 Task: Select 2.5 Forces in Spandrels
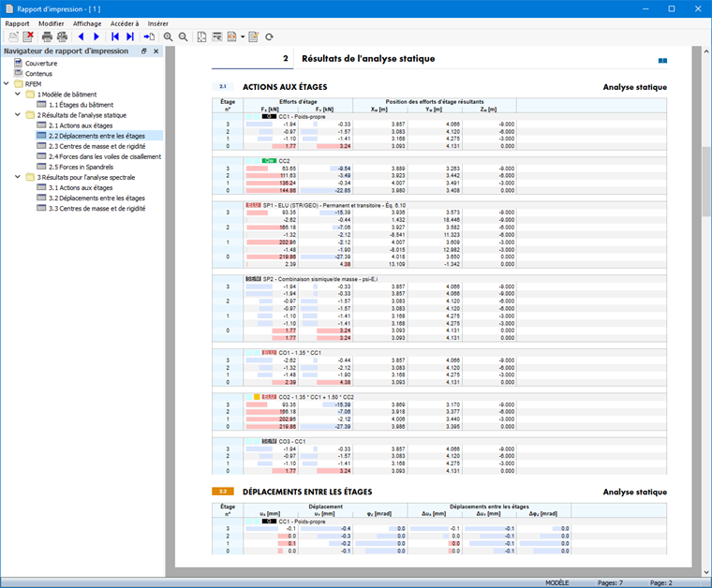(x=81, y=167)
